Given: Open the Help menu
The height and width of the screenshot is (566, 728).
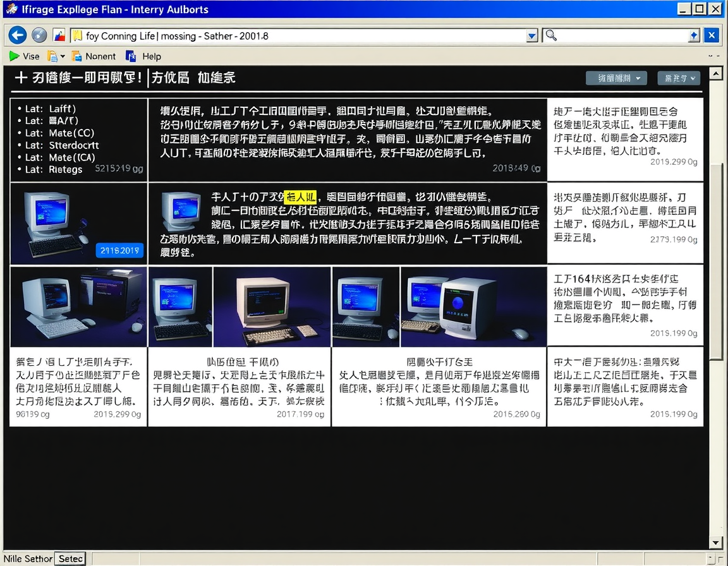Looking at the screenshot, I should (x=152, y=57).
